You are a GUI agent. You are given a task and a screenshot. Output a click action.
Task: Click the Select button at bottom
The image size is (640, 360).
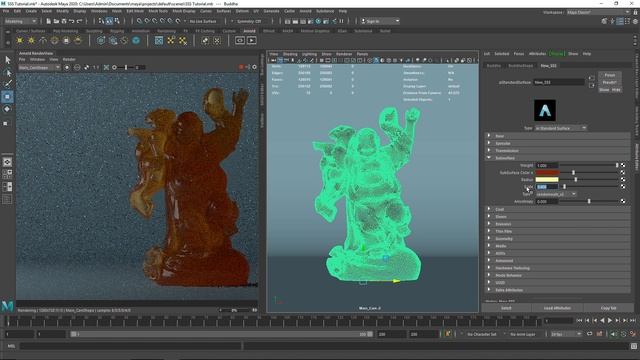[506, 308]
